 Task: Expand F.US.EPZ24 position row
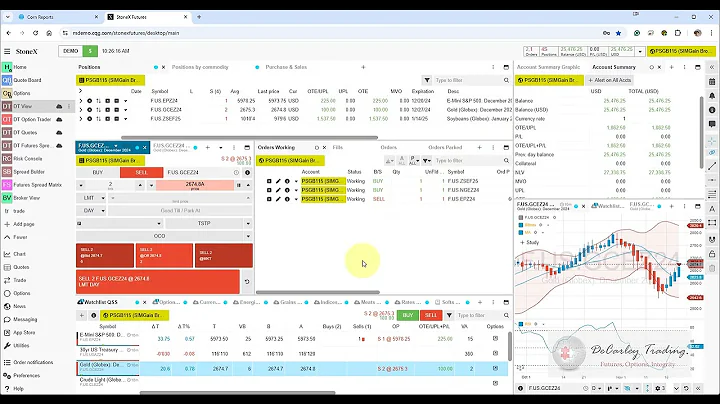[x=81, y=101]
